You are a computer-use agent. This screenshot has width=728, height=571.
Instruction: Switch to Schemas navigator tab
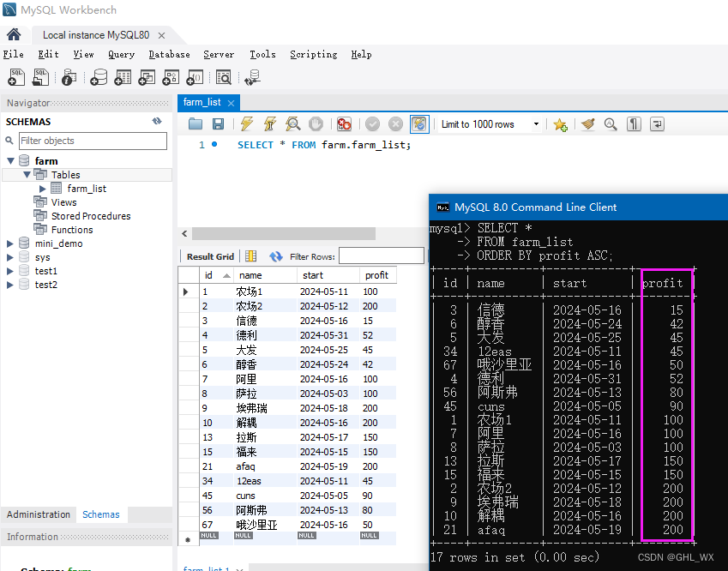pyautogui.click(x=101, y=514)
